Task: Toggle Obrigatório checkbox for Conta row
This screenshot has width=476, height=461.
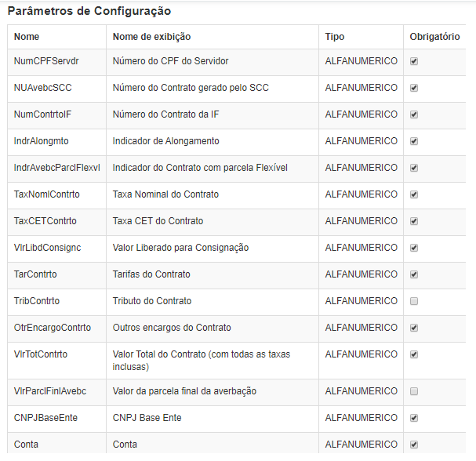Action: tap(414, 445)
